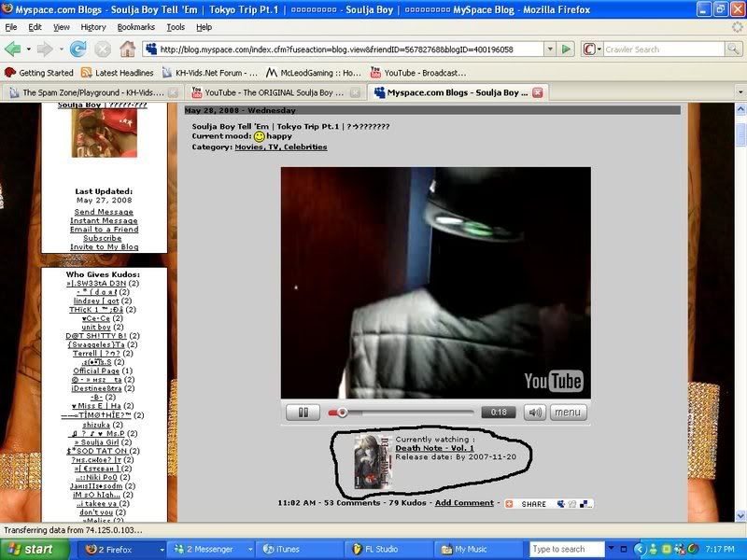Screen dimensions: 747x560
Task: Open the Official Page kudos link
Action: click(x=96, y=371)
